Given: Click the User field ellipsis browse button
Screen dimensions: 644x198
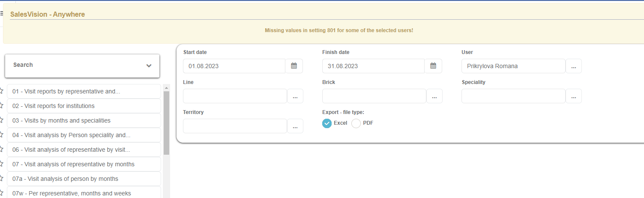Looking at the screenshot, I should tap(574, 66).
